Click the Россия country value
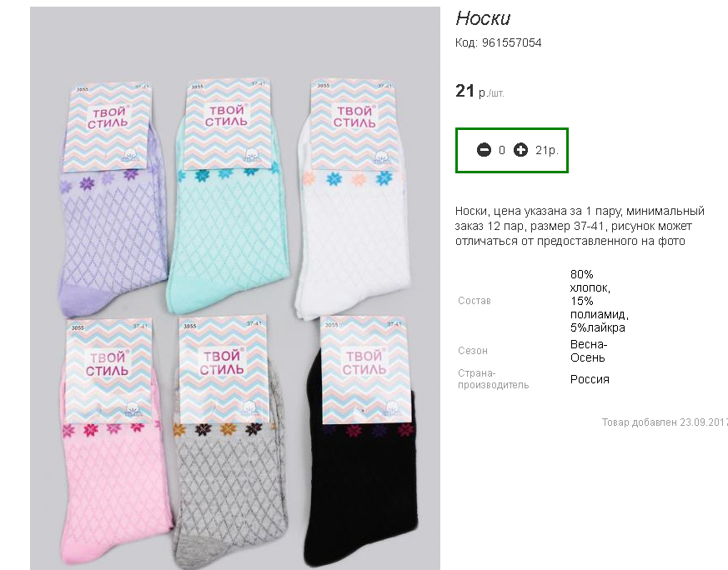Screen dimensions: 728x570 (590, 379)
